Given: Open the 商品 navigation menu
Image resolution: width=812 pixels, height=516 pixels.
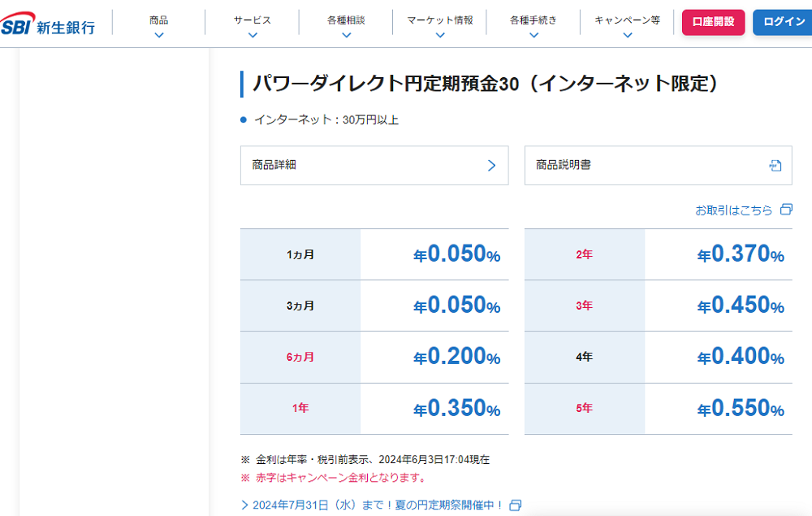Looking at the screenshot, I should point(158,26).
